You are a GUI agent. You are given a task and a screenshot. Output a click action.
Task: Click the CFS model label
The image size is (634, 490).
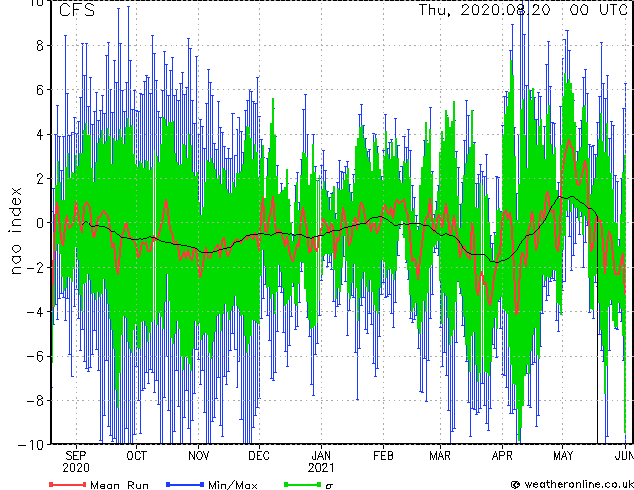(78, 11)
